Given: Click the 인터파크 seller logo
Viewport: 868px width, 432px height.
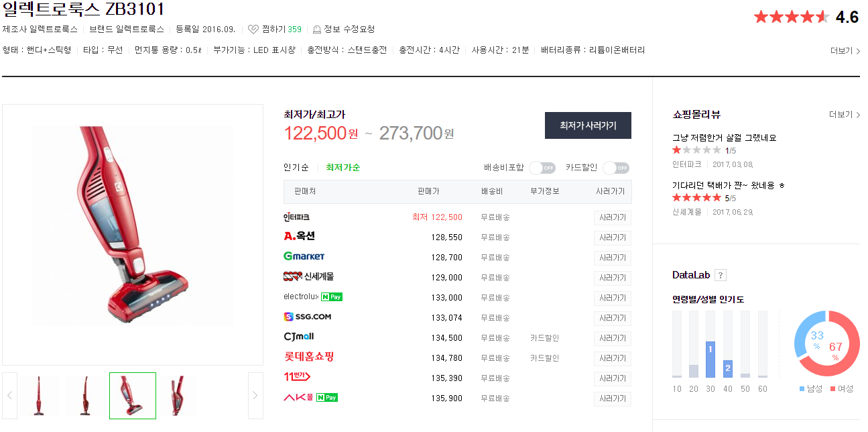Looking at the screenshot, I should click(x=296, y=217).
